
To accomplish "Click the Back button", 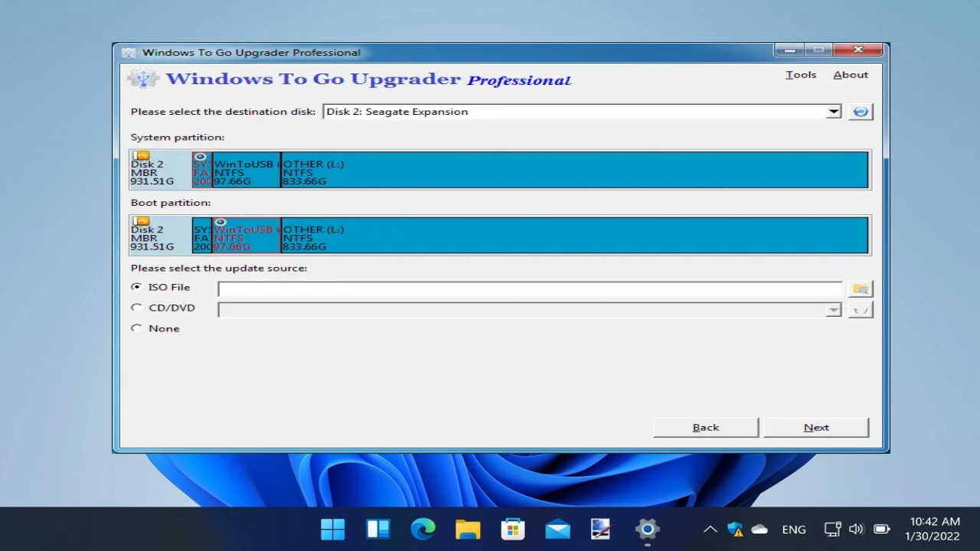I will point(706,428).
